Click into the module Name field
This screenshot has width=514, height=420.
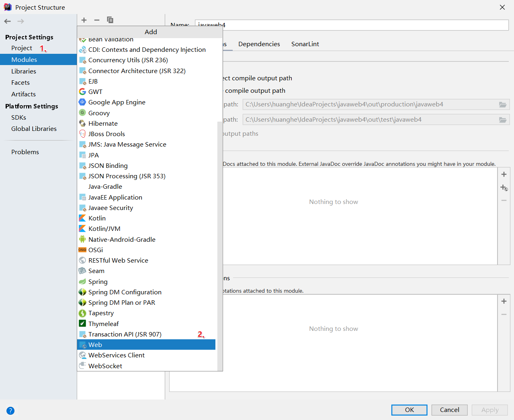pos(352,25)
